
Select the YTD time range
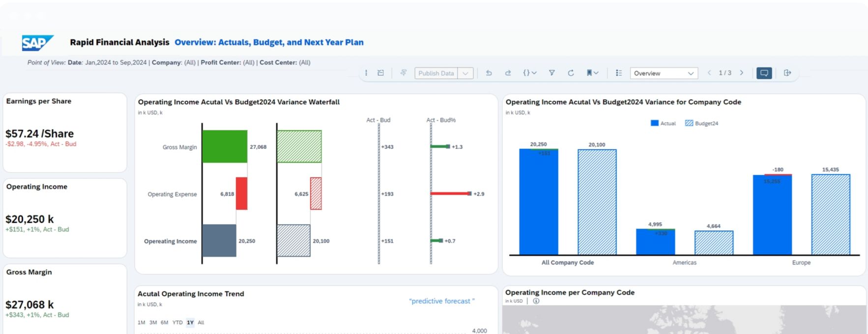point(177,323)
